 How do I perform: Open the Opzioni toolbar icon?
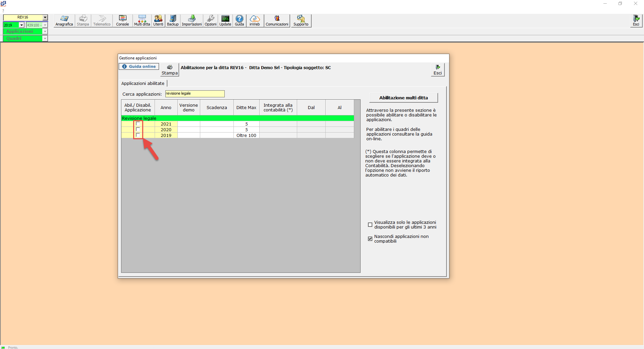tap(211, 20)
